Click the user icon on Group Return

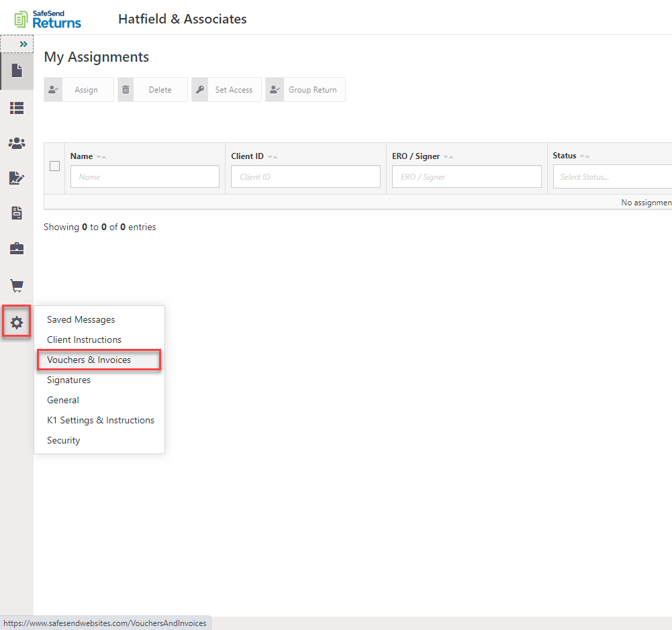[x=275, y=89]
